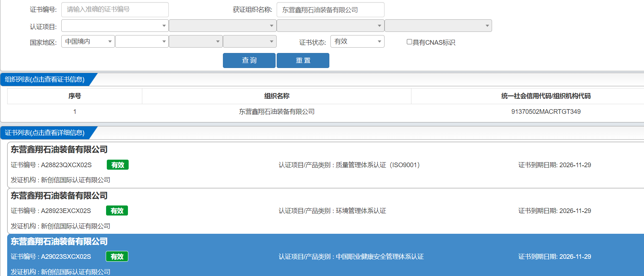The height and width of the screenshot is (276, 644).
Task: Open the first 认证项目 dropdown
Action: click(x=115, y=26)
